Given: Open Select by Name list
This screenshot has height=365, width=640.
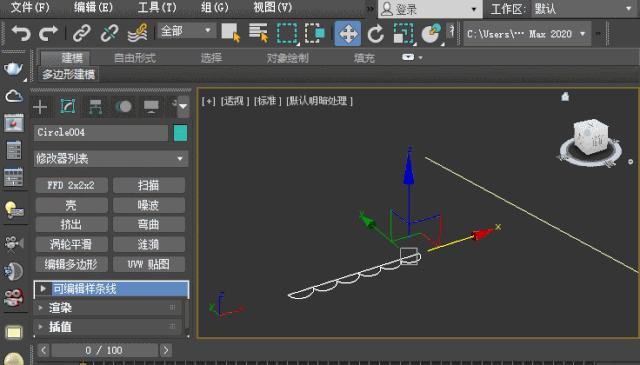Looking at the screenshot, I should pos(258,33).
